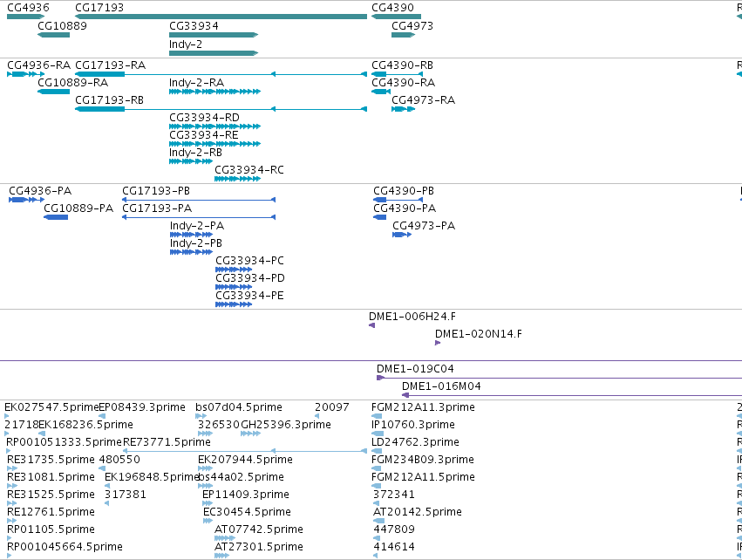This screenshot has height=560, width=742.
Task: Select EST EK027547.5prime
Action: pyautogui.click(x=51, y=407)
